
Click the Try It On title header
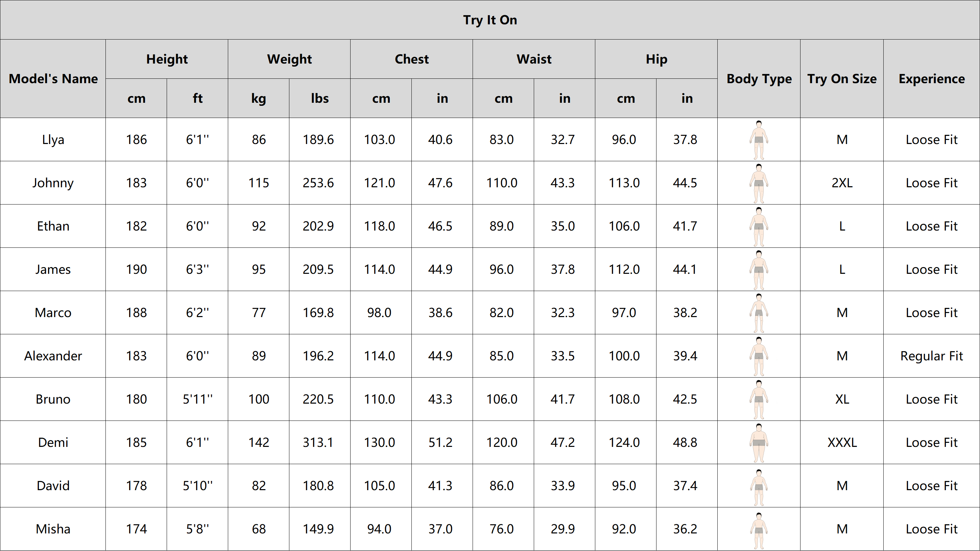pyautogui.click(x=490, y=20)
